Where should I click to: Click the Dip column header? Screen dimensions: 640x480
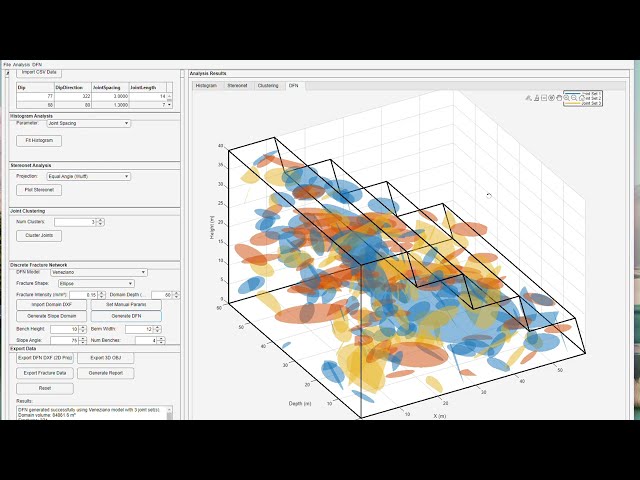click(36, 87)
